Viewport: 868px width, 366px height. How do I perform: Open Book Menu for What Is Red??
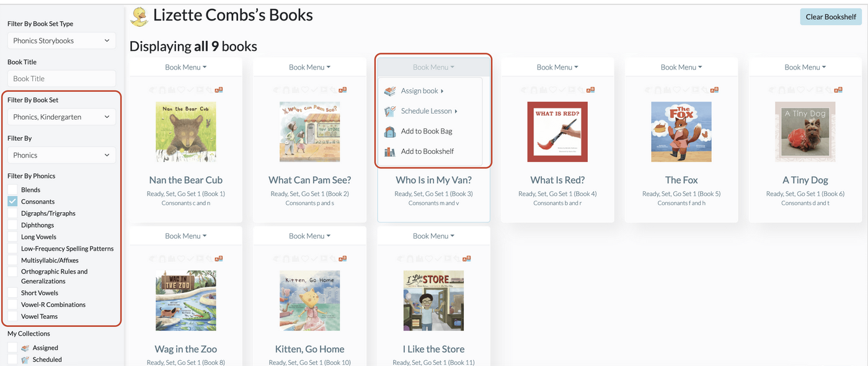tap(557, 67)
